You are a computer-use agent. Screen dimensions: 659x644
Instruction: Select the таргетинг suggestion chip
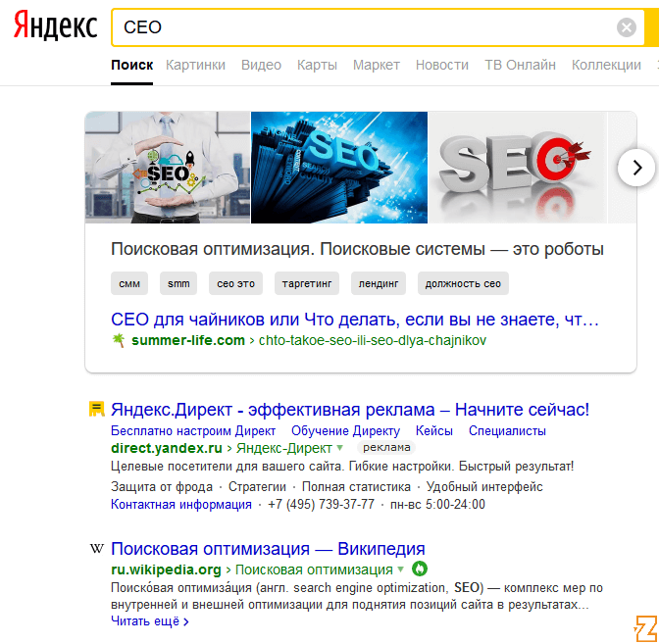pos(307,283)
